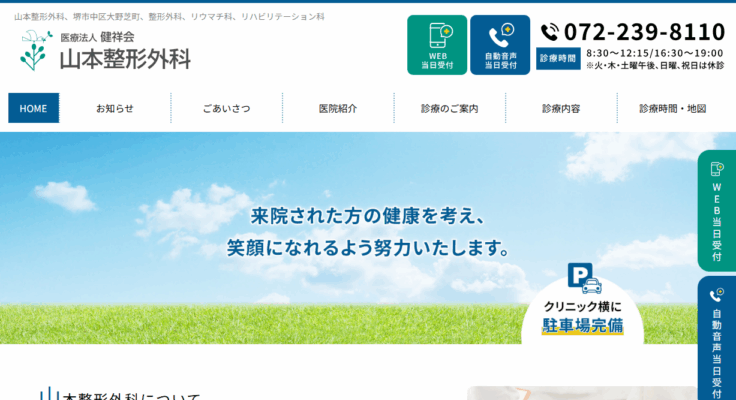Click the 山本整形外科について section heading

coord(121,394)
